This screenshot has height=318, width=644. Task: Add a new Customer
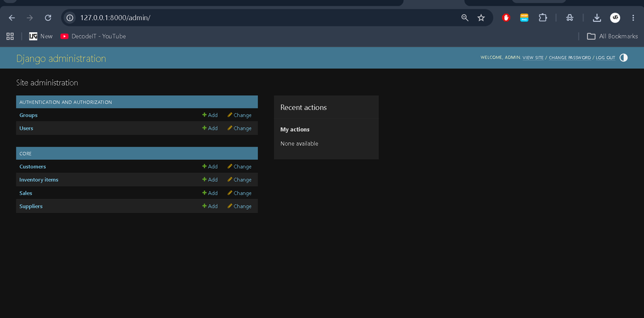(x=210, y=167)
